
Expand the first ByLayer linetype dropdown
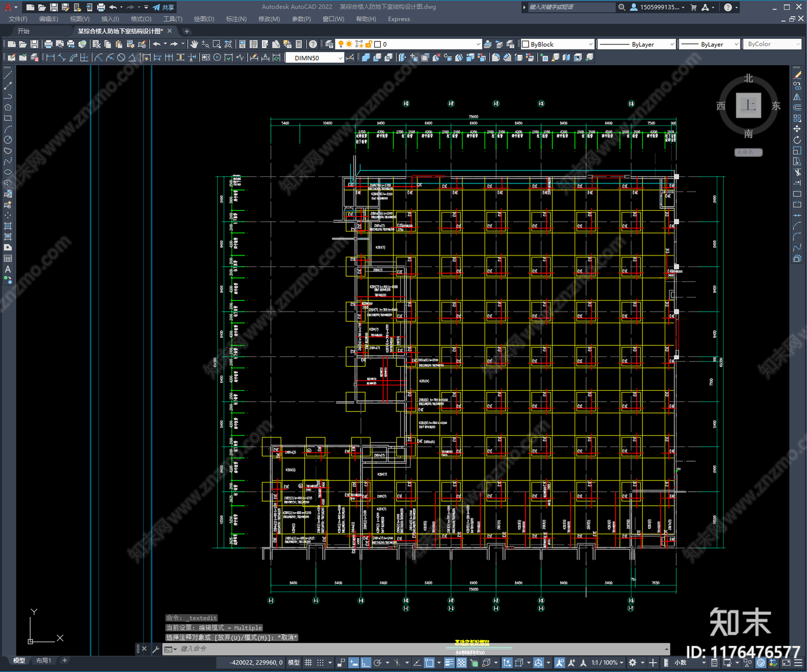[672, 44]
